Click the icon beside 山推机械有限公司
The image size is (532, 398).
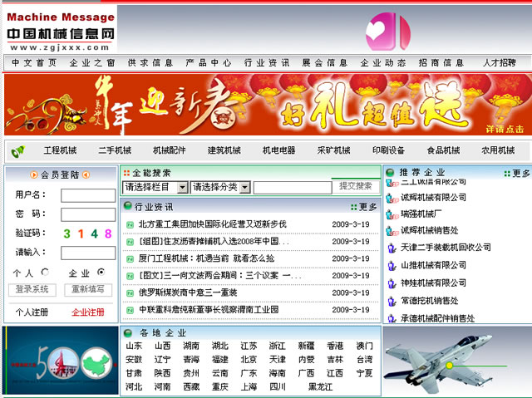392,265
